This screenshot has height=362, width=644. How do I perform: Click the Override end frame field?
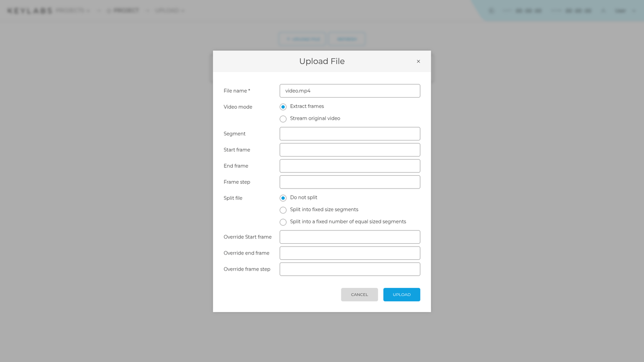pos(350,253)
